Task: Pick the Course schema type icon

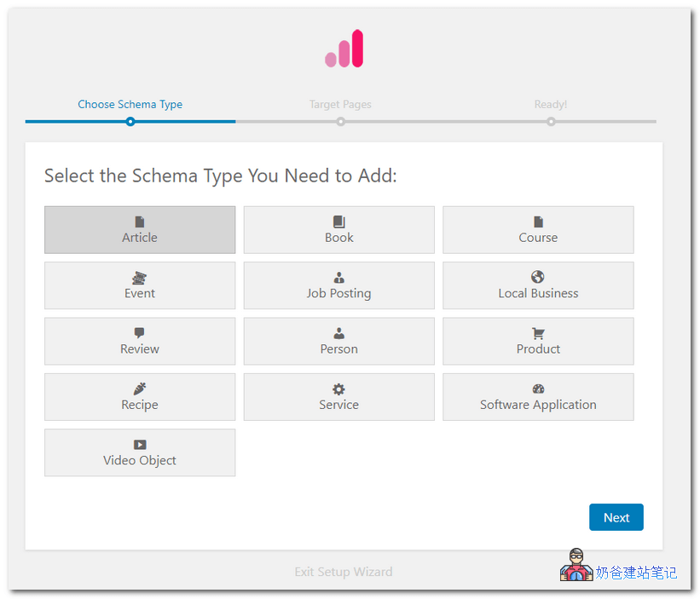Action: click(538, 222)
